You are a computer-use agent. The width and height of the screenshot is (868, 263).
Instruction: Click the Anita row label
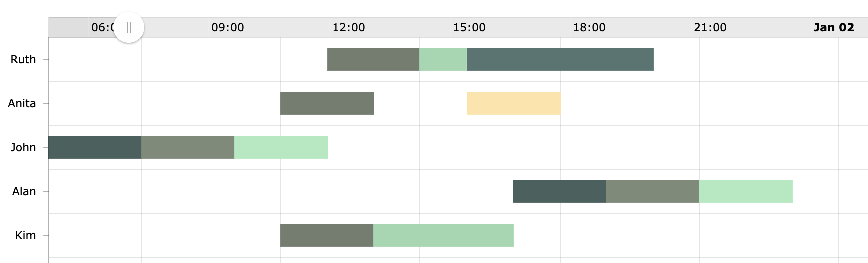tap(22, 103)
